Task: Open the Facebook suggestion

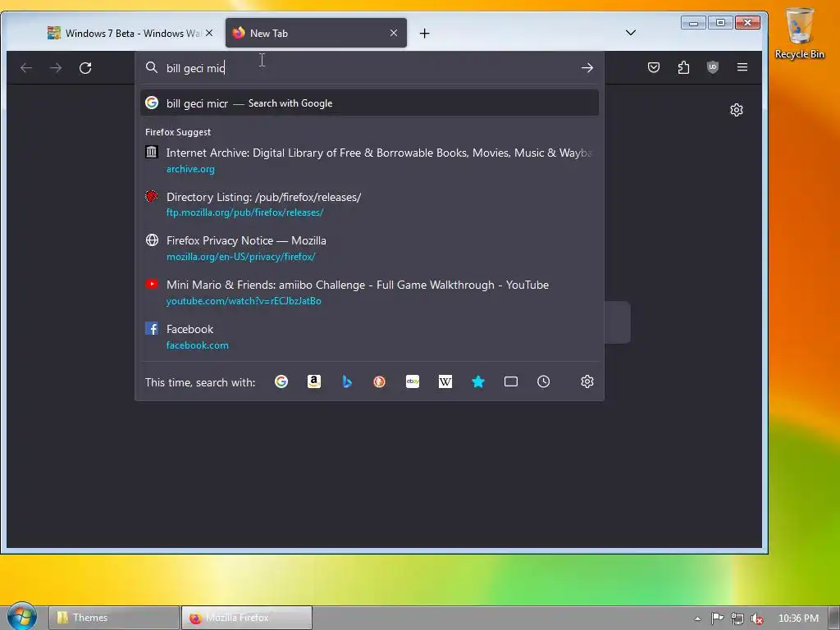Action: 370,336
